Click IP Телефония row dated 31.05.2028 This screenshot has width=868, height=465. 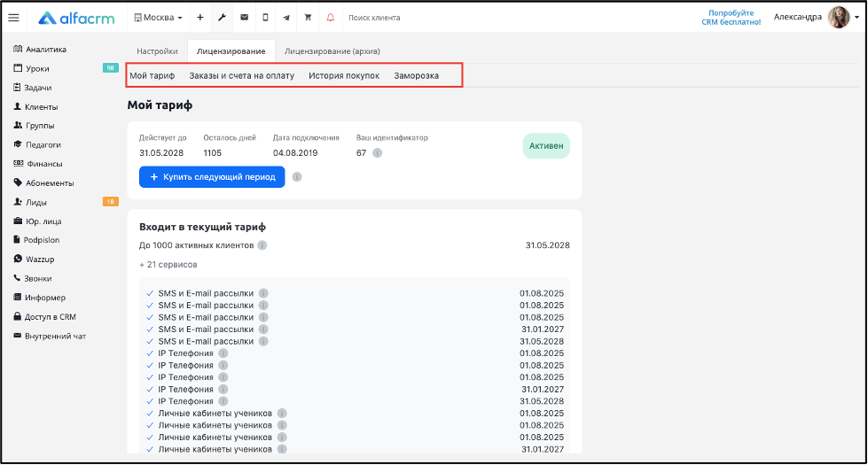355,401
